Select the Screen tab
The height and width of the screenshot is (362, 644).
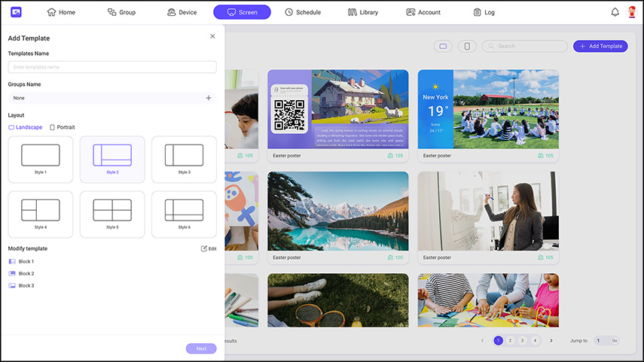242,12
